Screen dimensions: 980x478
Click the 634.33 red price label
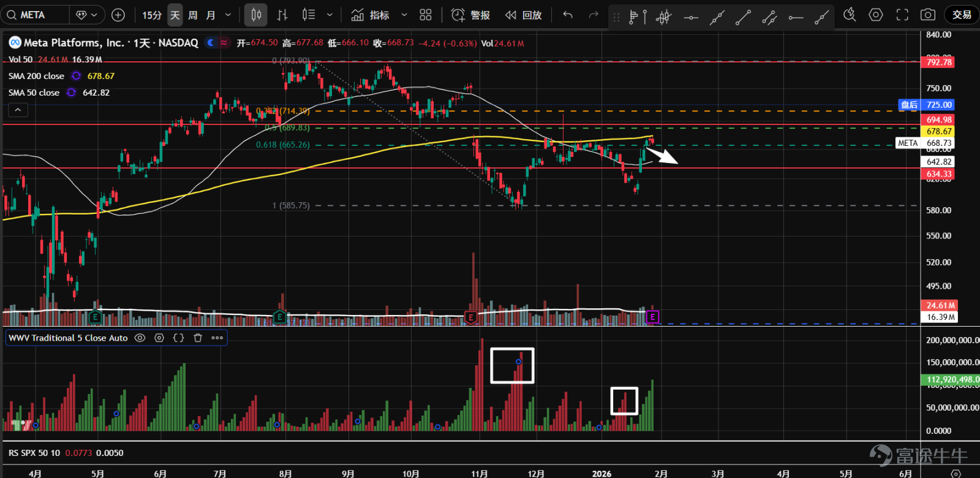click(x=938, y=174)
